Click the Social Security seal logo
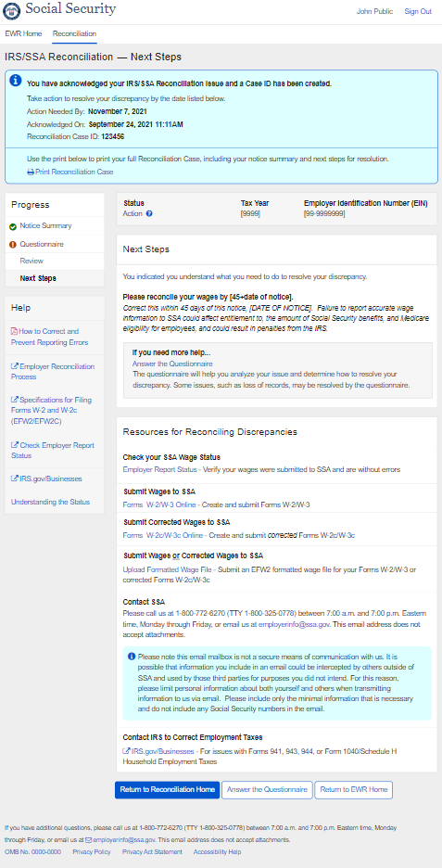Viewport: 442px width, 868px height. coord(11,10)
